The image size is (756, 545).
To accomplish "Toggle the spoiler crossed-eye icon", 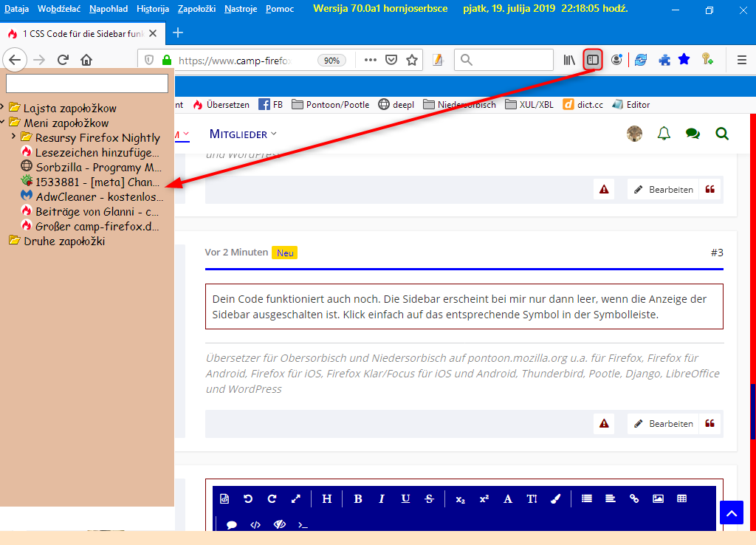I will [280, 524].
